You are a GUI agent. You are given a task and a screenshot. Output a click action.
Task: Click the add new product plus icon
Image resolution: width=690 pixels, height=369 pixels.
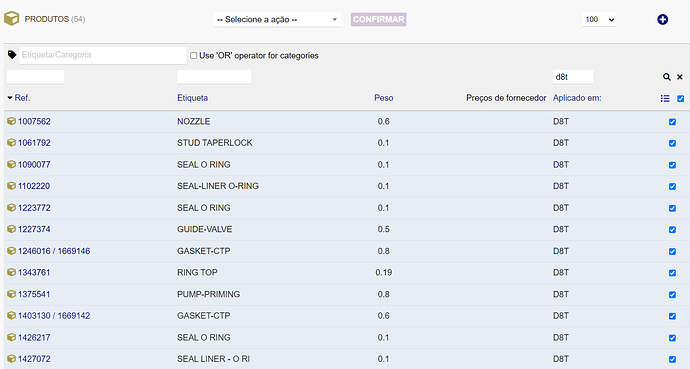[x=662, y=19]
